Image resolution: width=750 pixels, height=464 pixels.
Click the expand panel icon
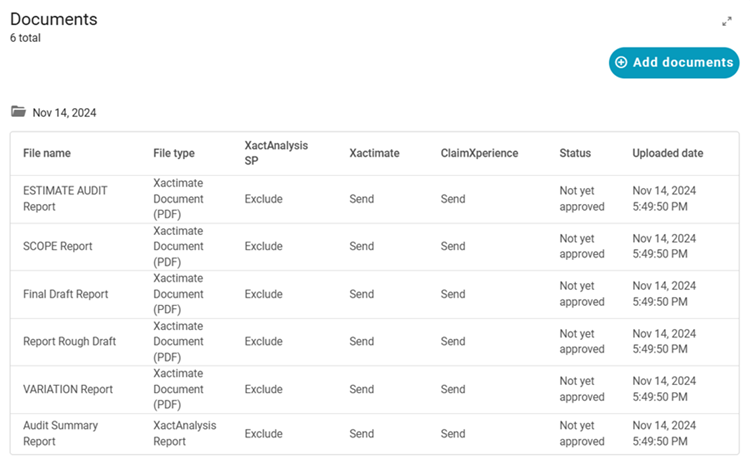point(727,22)
